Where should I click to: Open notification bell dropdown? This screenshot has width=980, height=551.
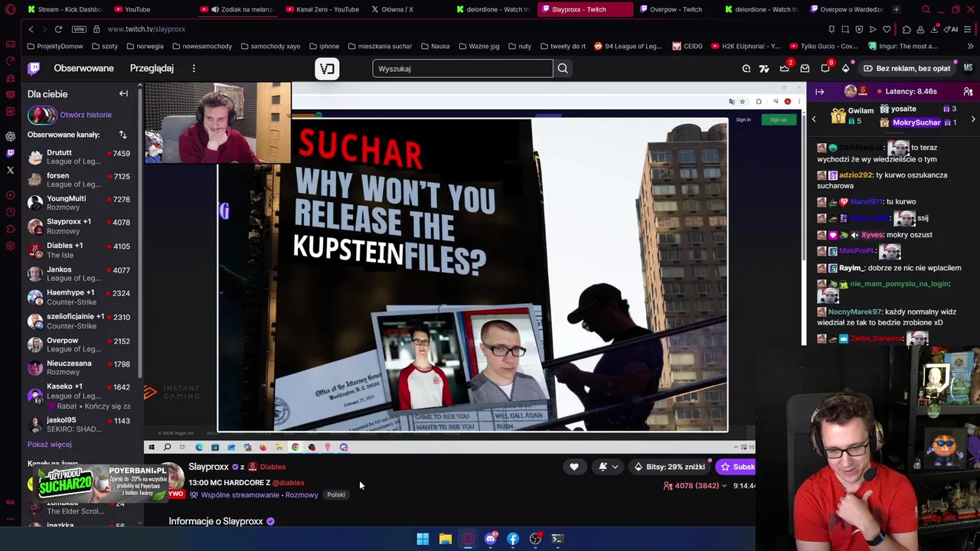[x=608, y=467]
